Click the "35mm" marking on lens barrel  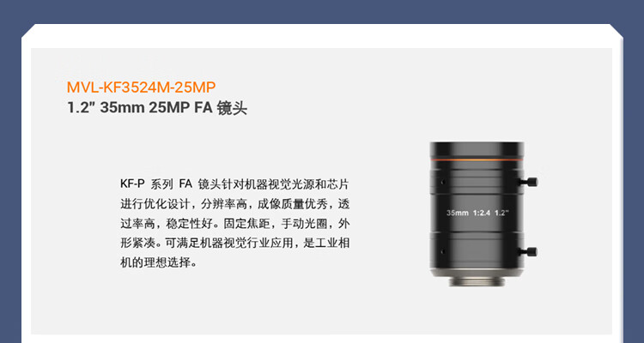pos(458,213)
